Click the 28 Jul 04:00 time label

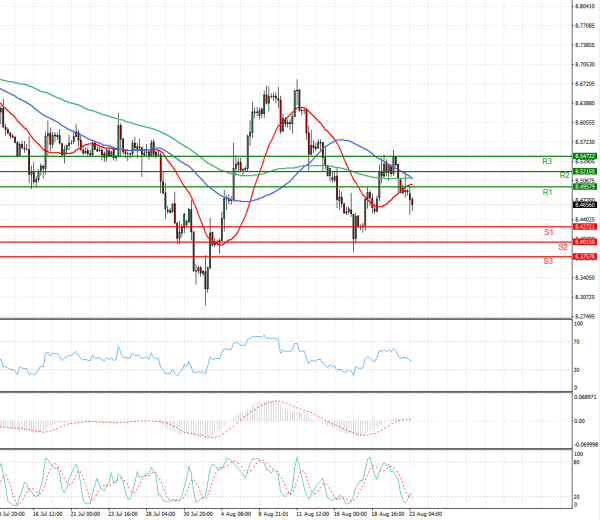161,514
